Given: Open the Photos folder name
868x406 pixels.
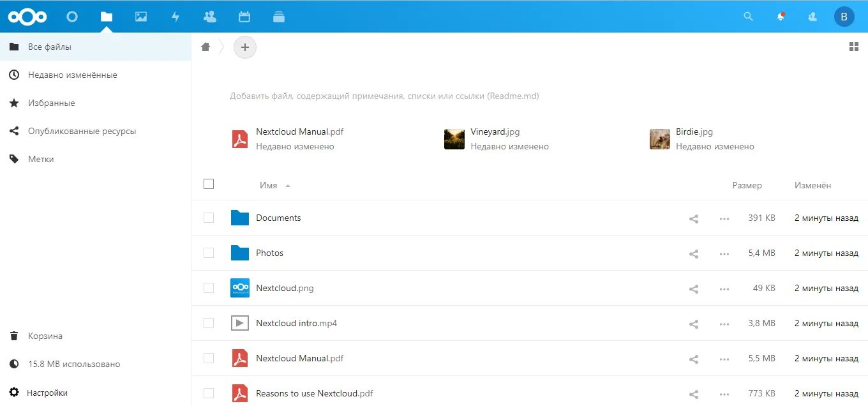Looking at the screenshot, I should coord(269,253).
